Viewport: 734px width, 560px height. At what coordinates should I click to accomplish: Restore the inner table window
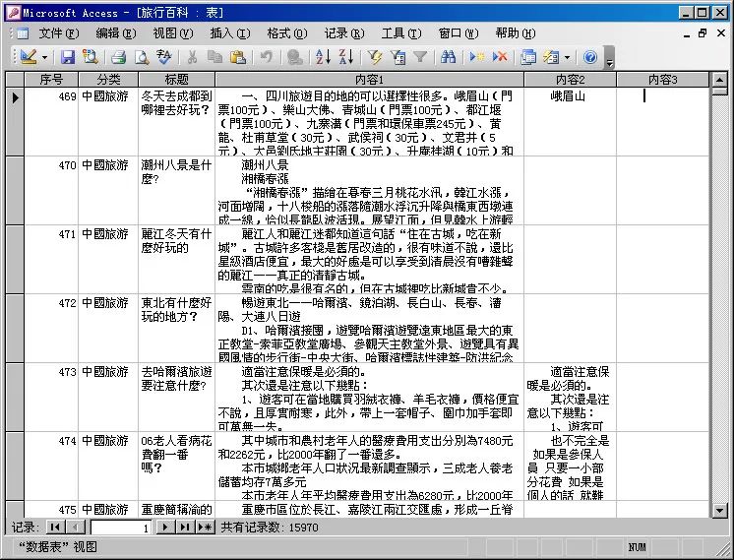[703, 33]
